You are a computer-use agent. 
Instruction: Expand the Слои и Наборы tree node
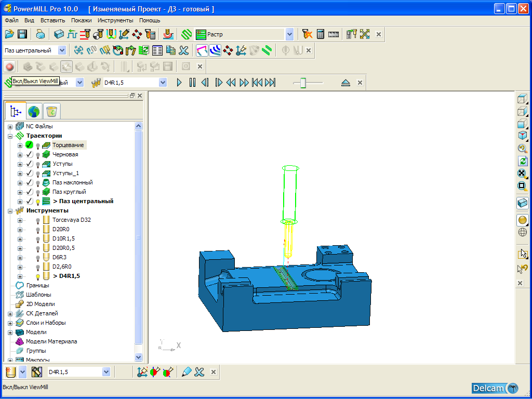click(10, 323)
